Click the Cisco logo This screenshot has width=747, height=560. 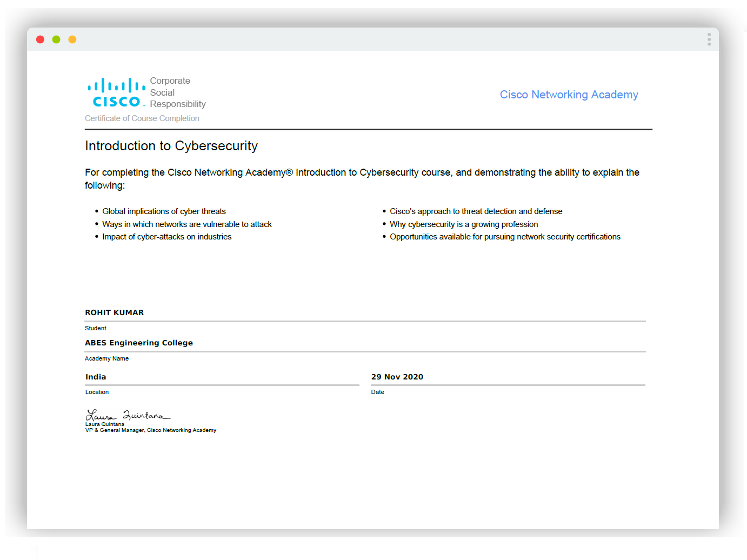click(x=117, y=93)
